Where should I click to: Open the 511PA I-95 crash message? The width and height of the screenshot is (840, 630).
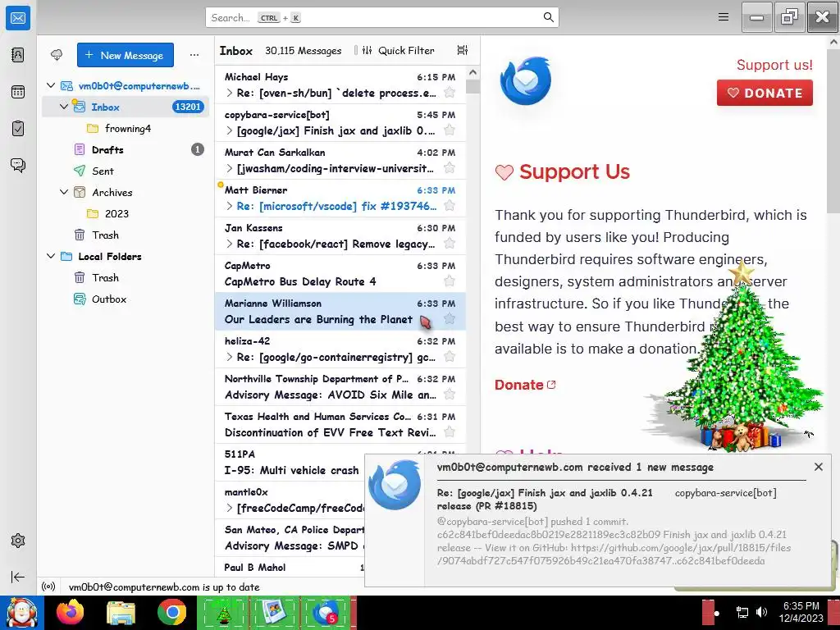pos(290,462)
